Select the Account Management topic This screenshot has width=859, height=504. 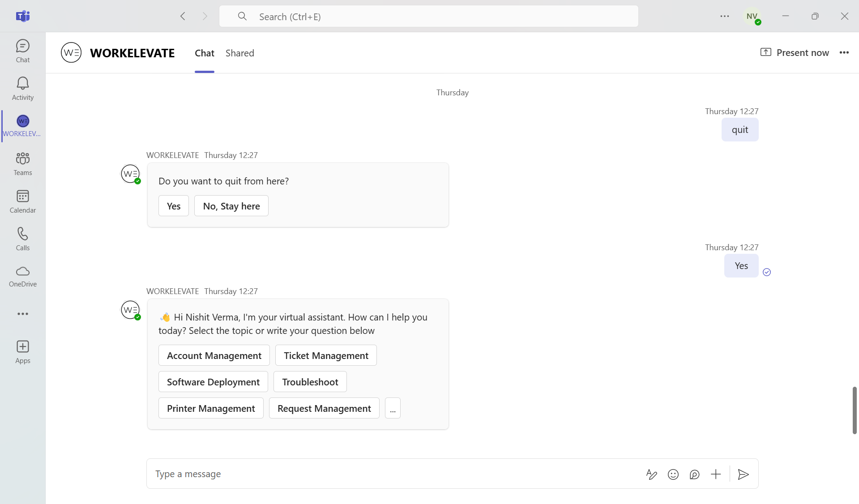214,355
